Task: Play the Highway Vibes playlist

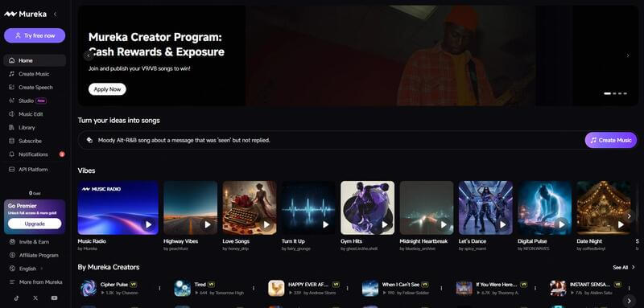Action: (x=208, y=224)
